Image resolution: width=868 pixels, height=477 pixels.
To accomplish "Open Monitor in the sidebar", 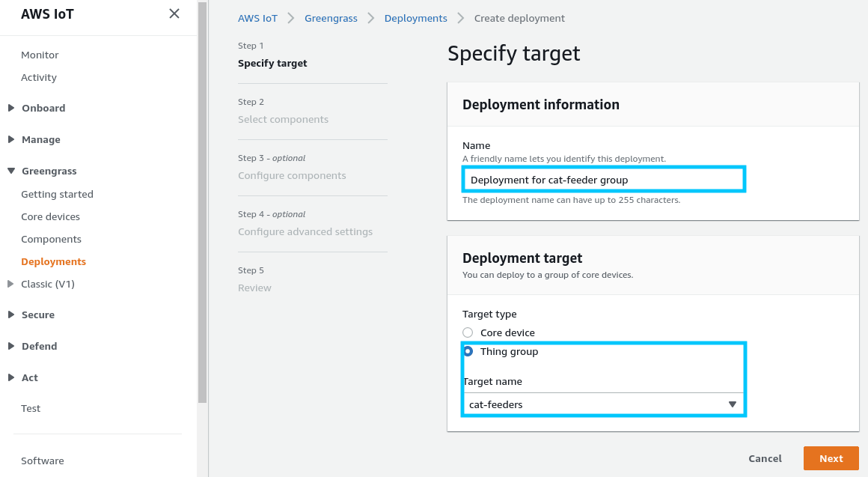I will click(x=40, y=55).
